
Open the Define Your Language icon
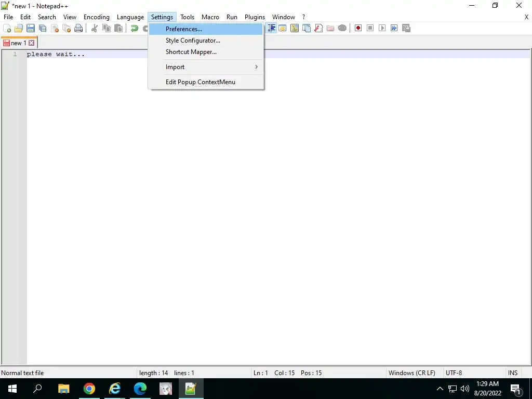[282, 28]
